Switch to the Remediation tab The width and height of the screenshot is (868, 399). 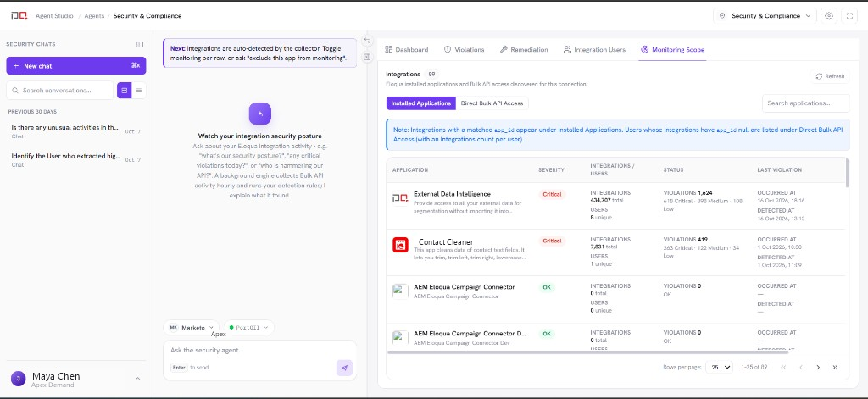[524, 50]
